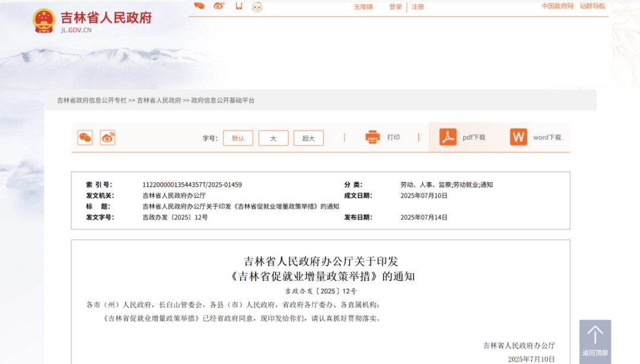Viewport: 640px width, 364px height.
Task: Click the PDF download icon
Action: coord(447,137)
